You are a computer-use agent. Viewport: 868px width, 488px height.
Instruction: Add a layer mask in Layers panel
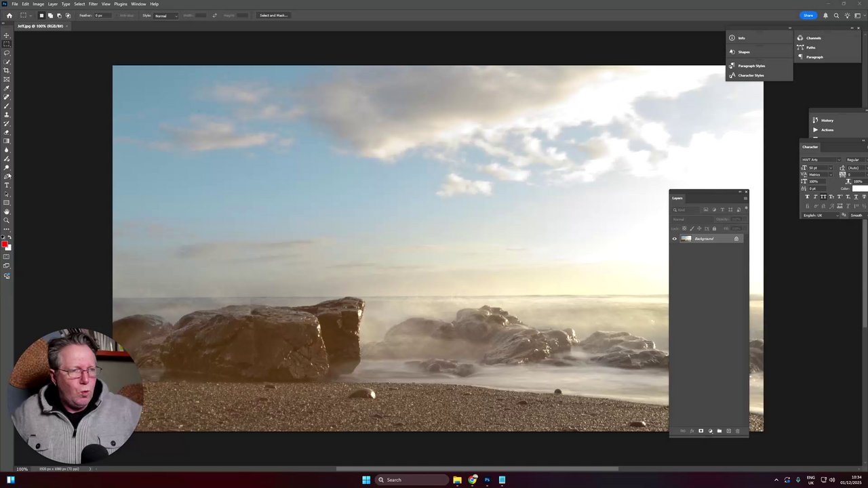(701, 431)
